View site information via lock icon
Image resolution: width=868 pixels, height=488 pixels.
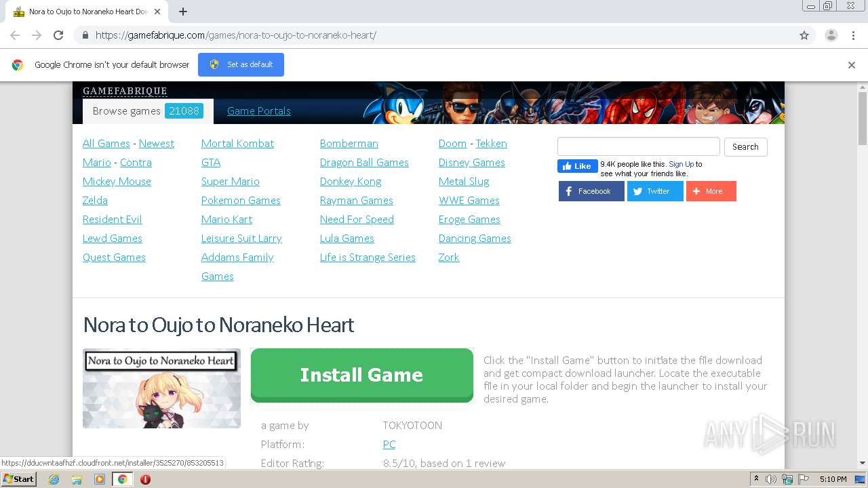point(85,35)
